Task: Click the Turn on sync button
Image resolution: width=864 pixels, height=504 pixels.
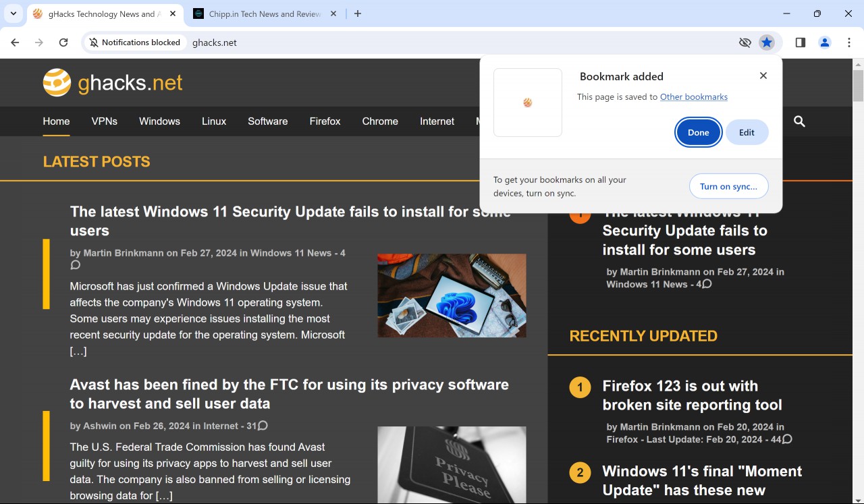Action: [x=728, y=186]
